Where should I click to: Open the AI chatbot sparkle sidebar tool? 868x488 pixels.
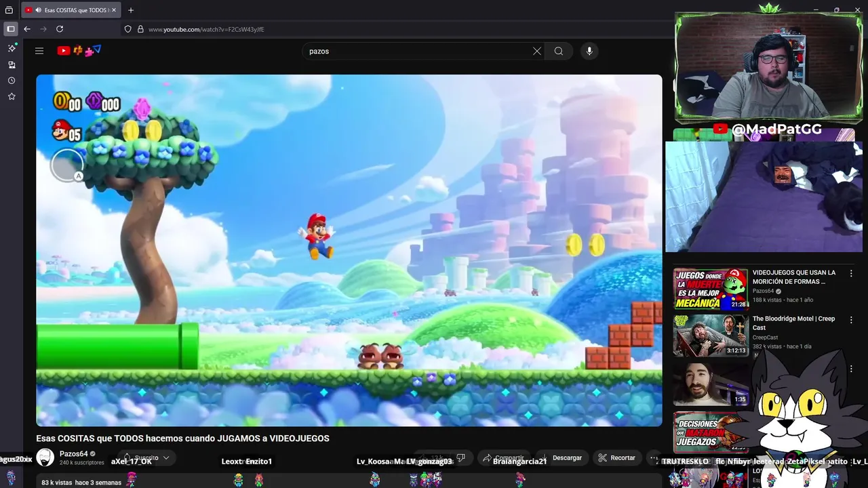click(12, 48)
